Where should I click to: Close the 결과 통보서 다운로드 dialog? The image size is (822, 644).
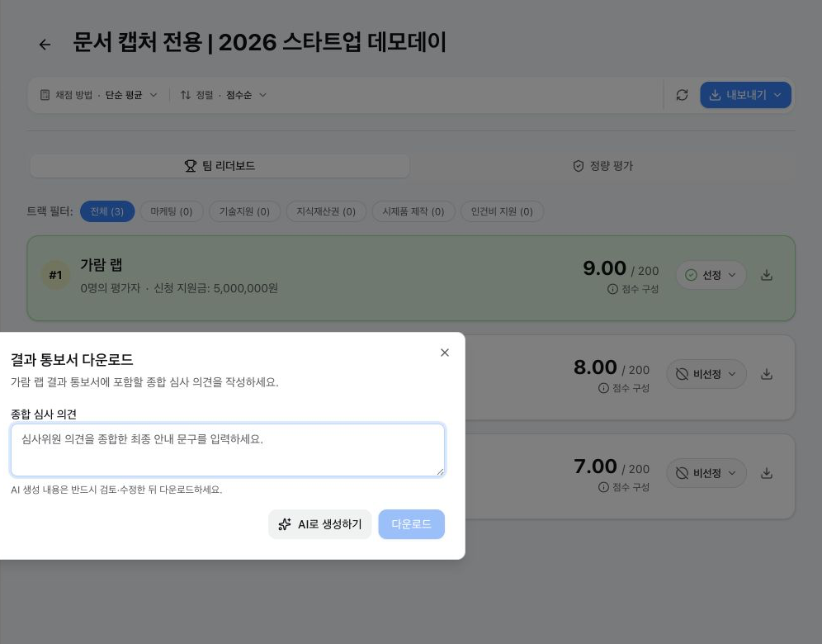(445, 353)
